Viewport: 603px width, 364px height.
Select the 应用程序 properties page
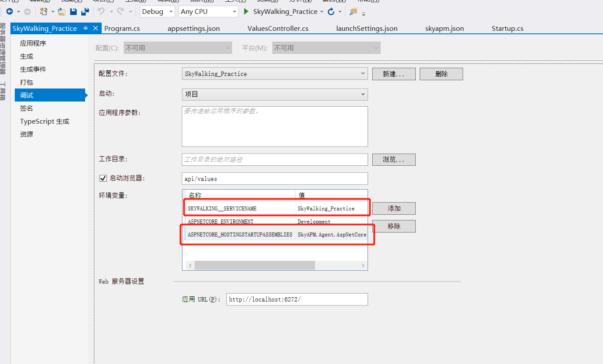pos(50,43)
